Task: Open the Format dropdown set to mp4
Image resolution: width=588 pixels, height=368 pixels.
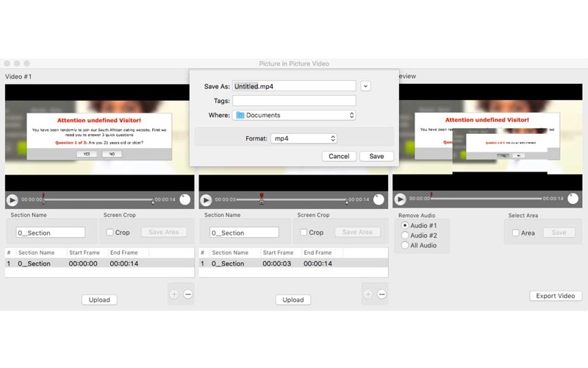Action: [x=303, y=138]
